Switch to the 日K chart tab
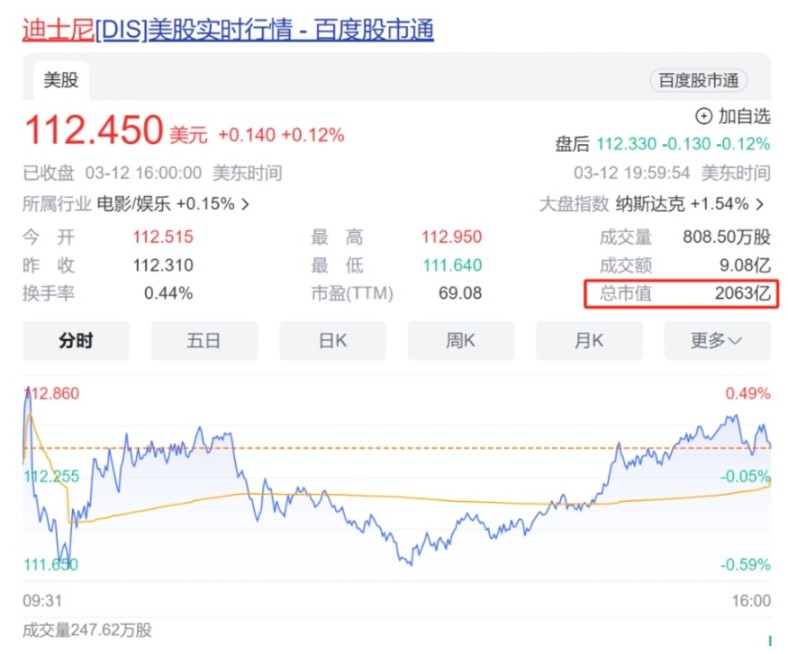 [333, 341]
